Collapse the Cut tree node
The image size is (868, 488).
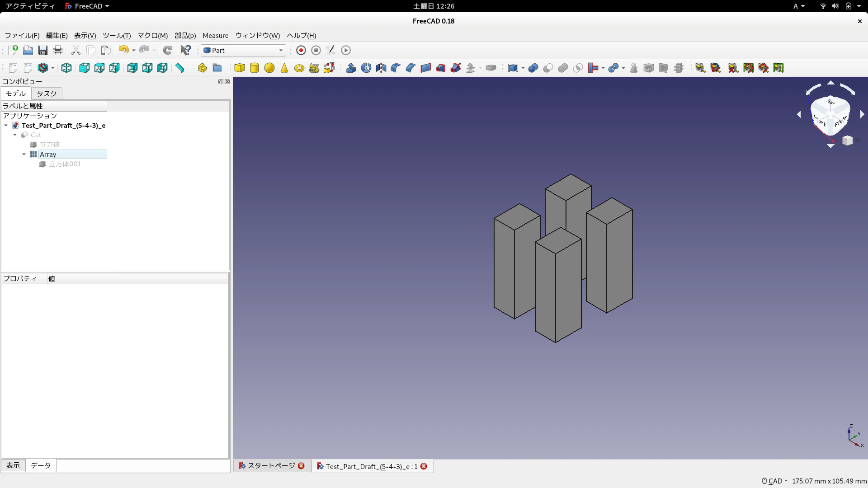[15, 135]
